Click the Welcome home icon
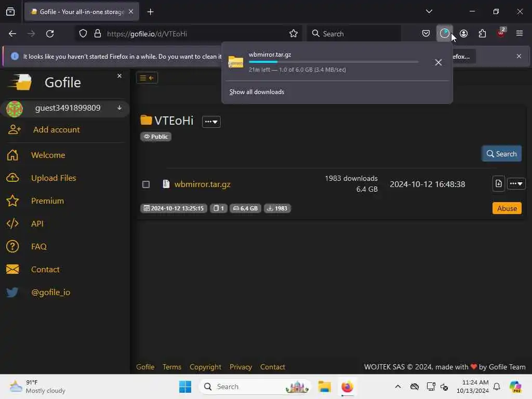The image size is (532, 399). point(12,155)
